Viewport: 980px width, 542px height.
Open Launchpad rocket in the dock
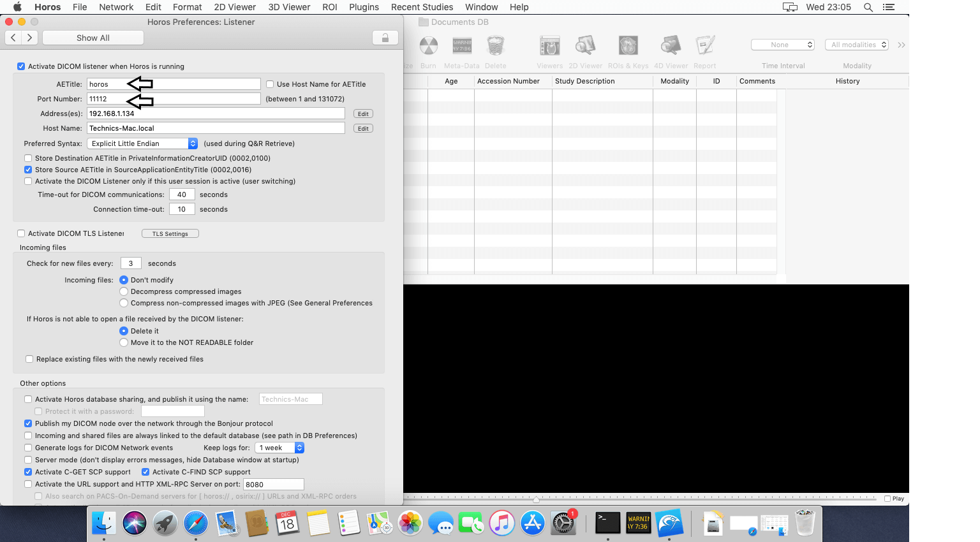tap(165, 524)
